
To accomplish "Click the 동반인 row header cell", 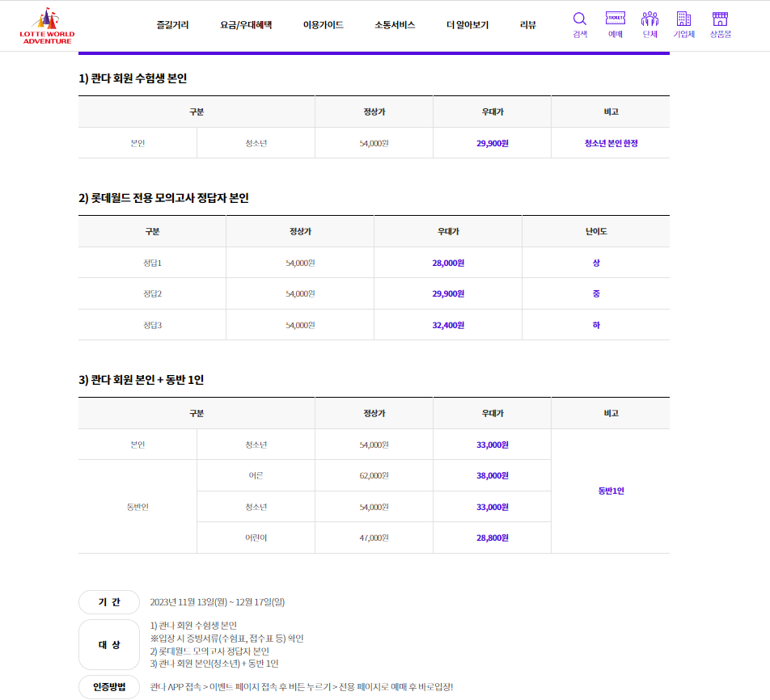I will [x=137, y=507].
